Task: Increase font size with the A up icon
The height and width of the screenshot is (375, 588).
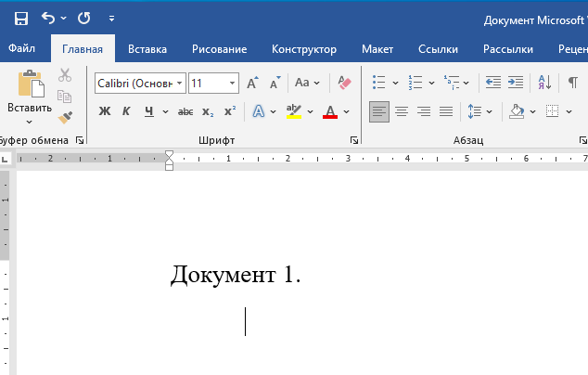Action: coord(252,83)
